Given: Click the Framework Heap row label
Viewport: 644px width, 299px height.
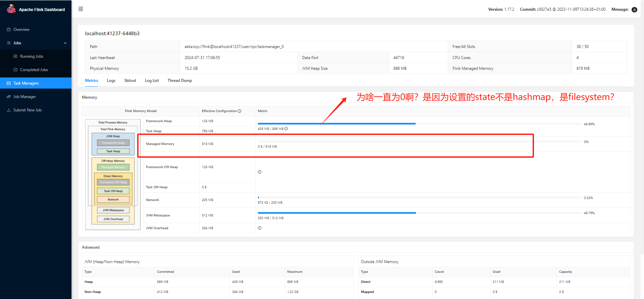Looking at the screenshot, I should click(x=159, y=121).
